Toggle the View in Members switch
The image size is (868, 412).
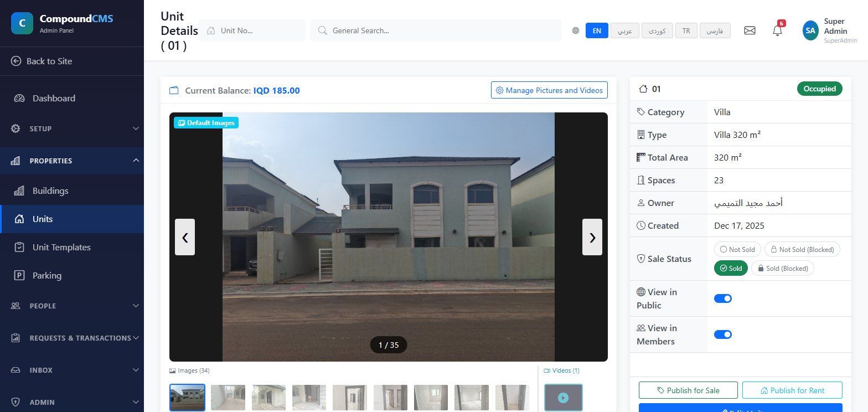tap(723, 334)
